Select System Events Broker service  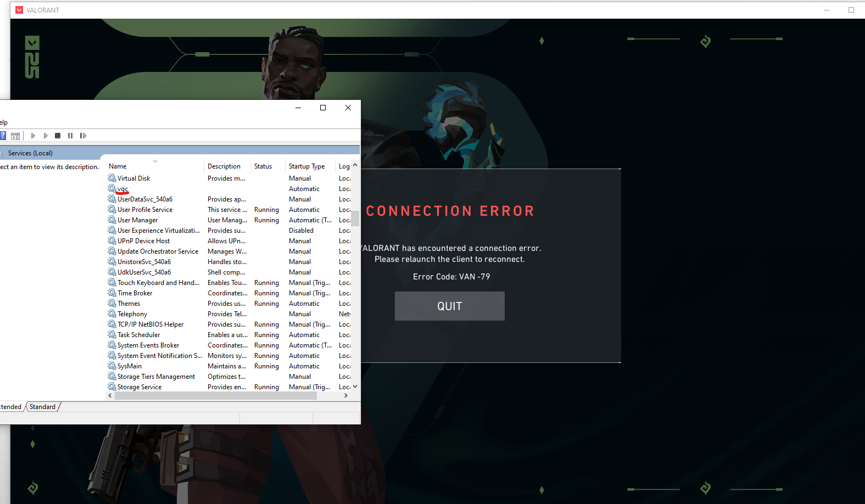[x=148, y=345]
